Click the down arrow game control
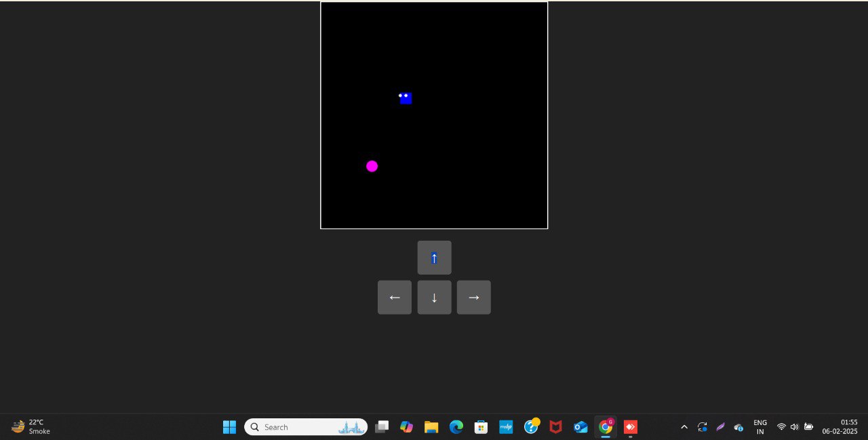 point(434,298)
